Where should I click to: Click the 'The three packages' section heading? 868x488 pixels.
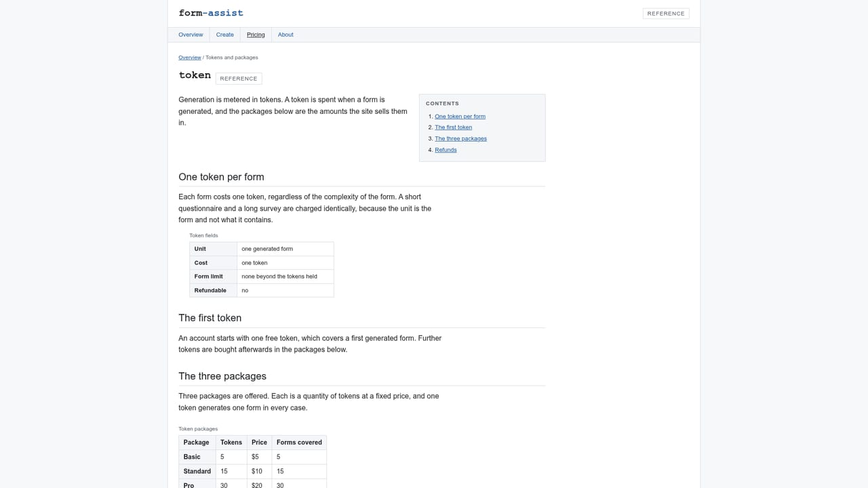(x=222, y=376)
